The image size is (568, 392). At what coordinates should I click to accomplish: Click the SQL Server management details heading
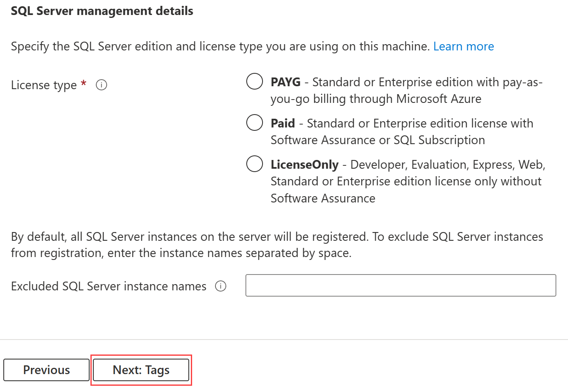click(x=102, y=11)
